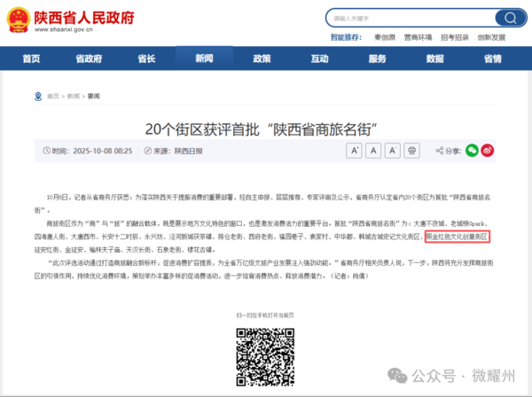
Task: Share article via WeChat icon
Action: pos(473,152)
